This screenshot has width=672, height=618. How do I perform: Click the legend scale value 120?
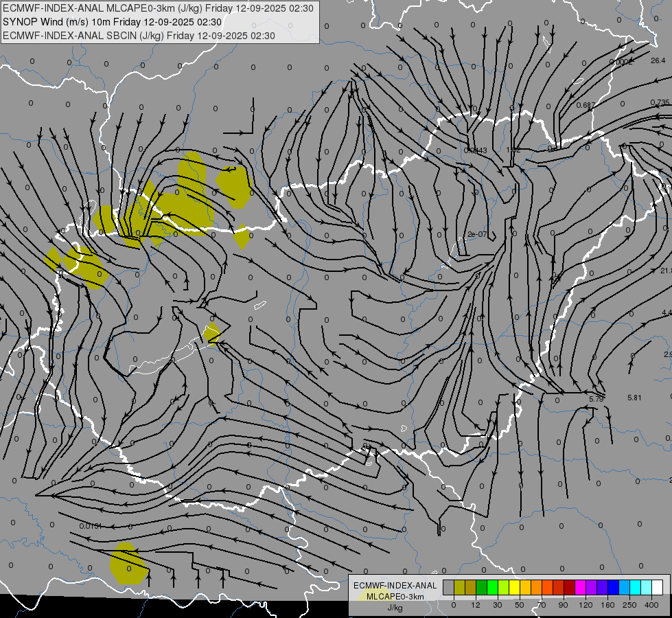586,605
